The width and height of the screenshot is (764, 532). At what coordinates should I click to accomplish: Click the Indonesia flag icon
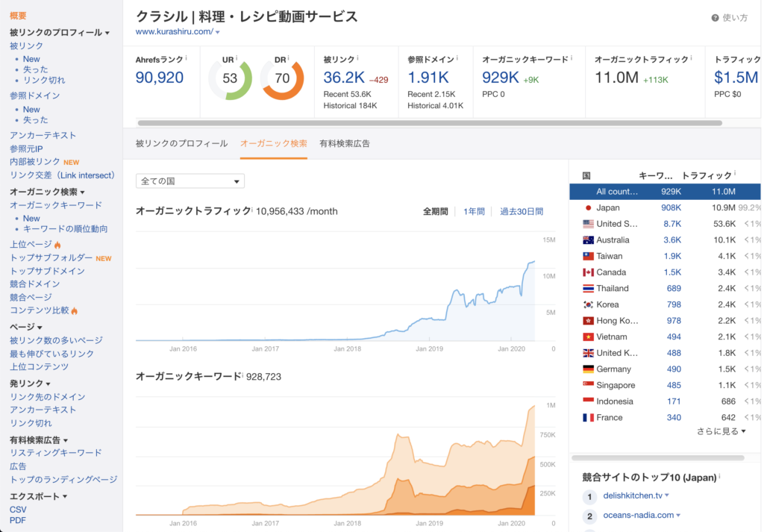588,401
